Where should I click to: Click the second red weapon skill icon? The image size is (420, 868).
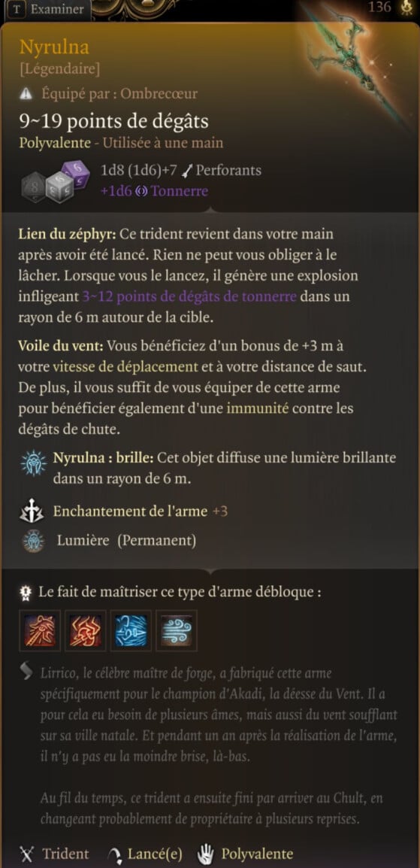(x=85, y=631)
